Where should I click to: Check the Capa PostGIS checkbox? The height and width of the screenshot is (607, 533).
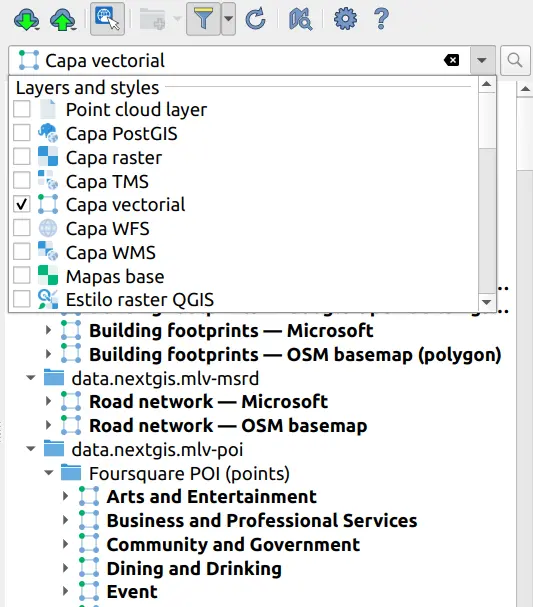[22, 133]
